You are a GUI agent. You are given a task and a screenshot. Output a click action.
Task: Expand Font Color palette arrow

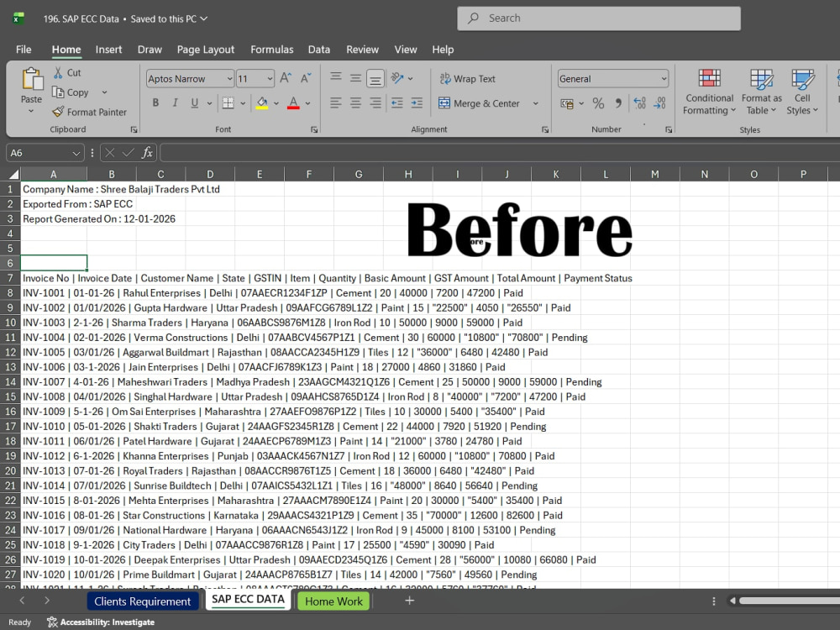coord(308,102)
